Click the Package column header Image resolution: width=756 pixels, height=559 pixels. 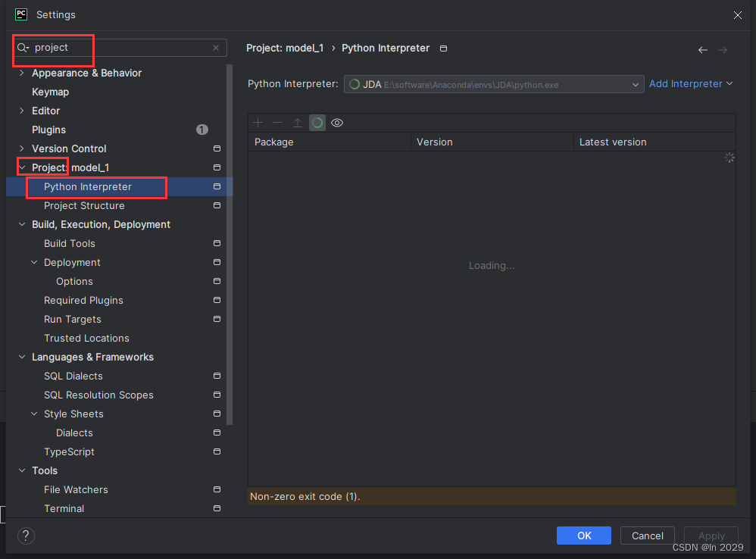click(x=330, y=142)
